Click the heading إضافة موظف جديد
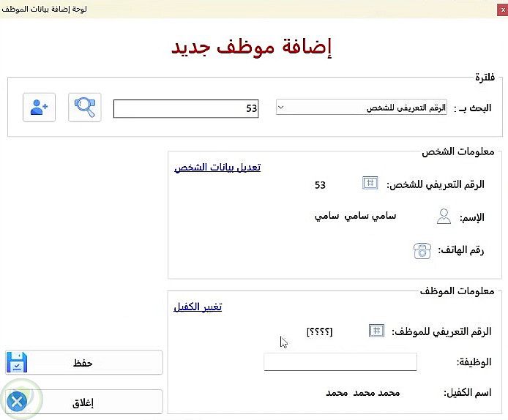Viewport: 508px width, 420px height. 251,48
